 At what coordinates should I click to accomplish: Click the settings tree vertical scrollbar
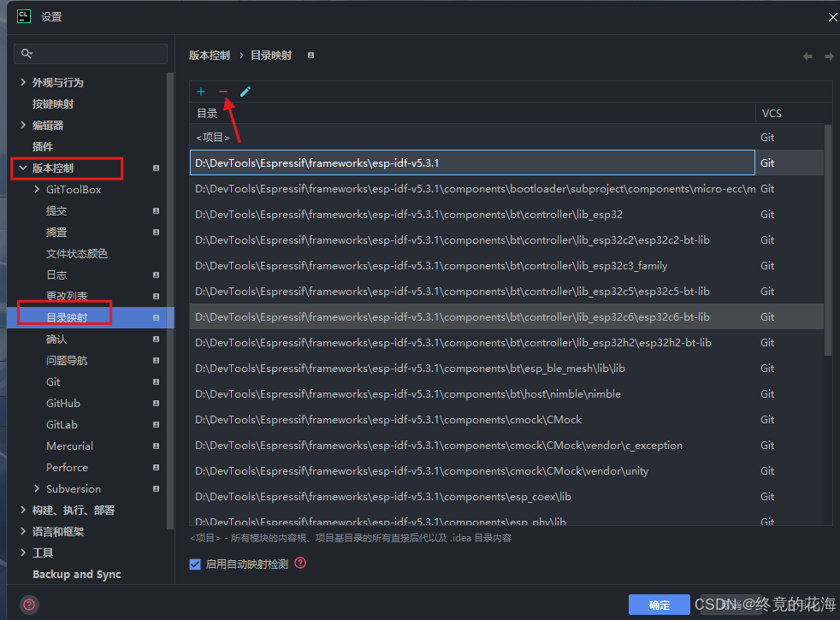(x=170, y=300)
